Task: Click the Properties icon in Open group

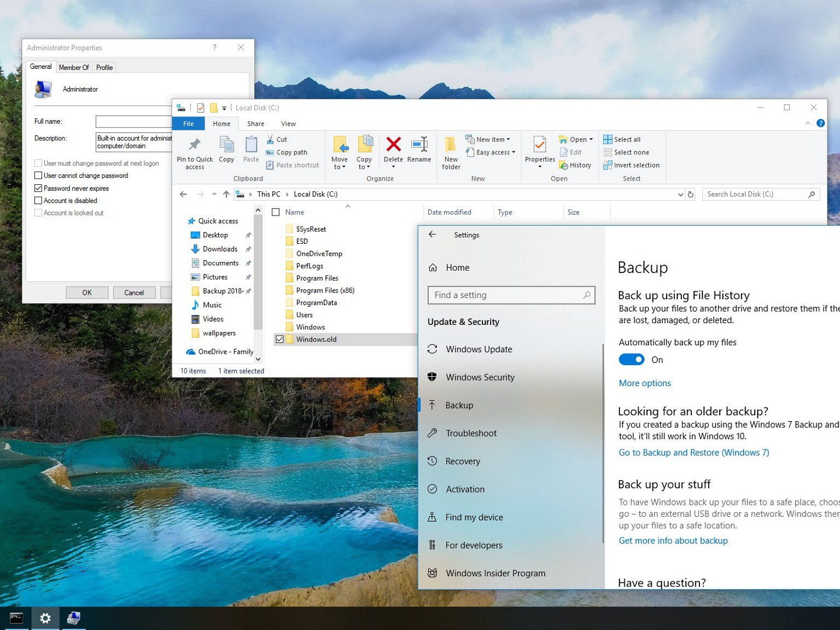Action: (x=539, y=144)
